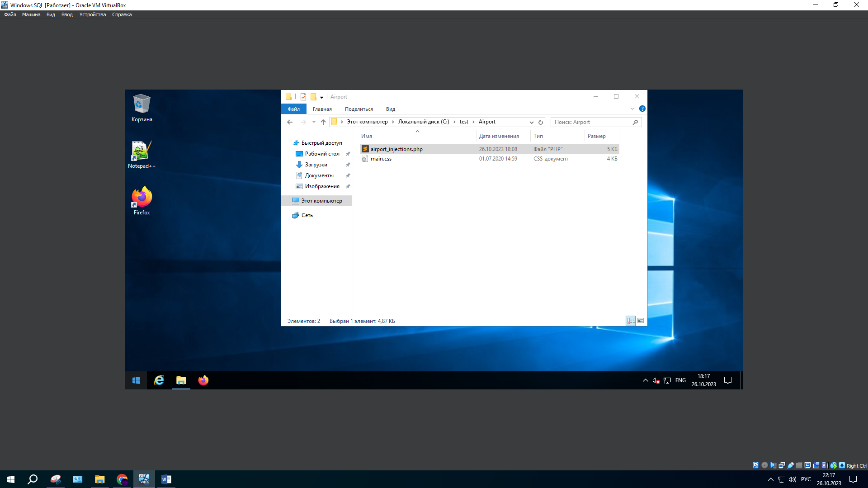Screen dimensions: 868x488
Task: Select main.css file
Action: 490,159
